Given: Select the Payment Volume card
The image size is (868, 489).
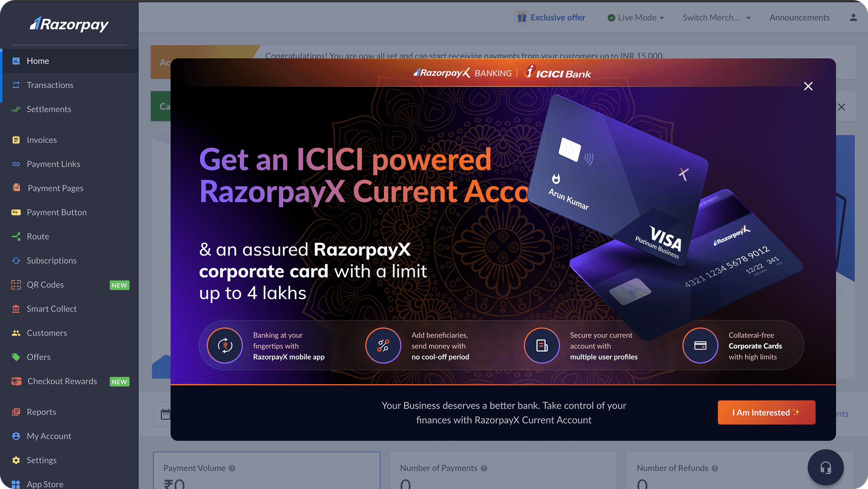Looking at the screenshot, I should click(x=267, y=470).
